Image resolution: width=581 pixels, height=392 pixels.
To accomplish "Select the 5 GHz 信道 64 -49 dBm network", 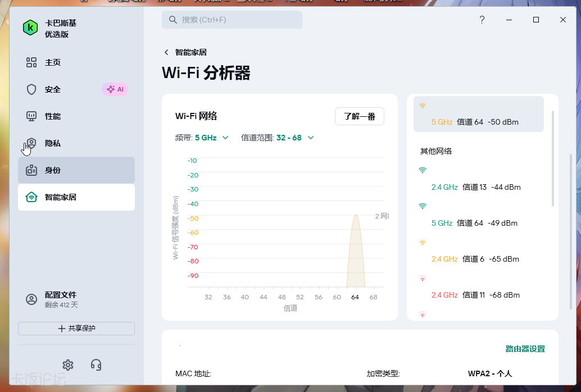I will coord(478,215).
